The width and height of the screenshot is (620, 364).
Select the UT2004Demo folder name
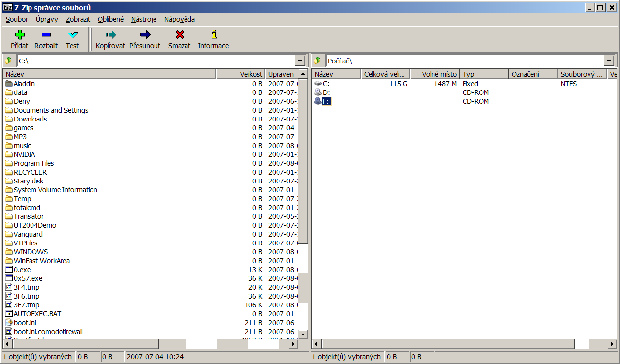pyautogui.click(x=35, y=225)
